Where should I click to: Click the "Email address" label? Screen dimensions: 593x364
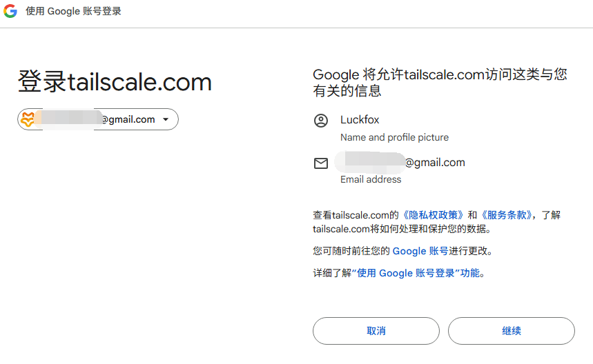pyautogui.click(x=371, y=179)
